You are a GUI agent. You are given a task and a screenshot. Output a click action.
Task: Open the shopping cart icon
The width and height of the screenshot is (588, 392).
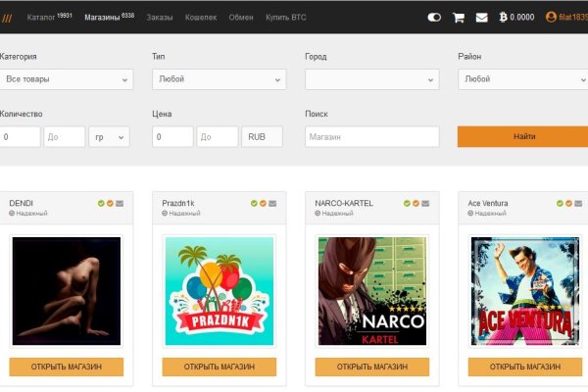click(x=459, y=17)
